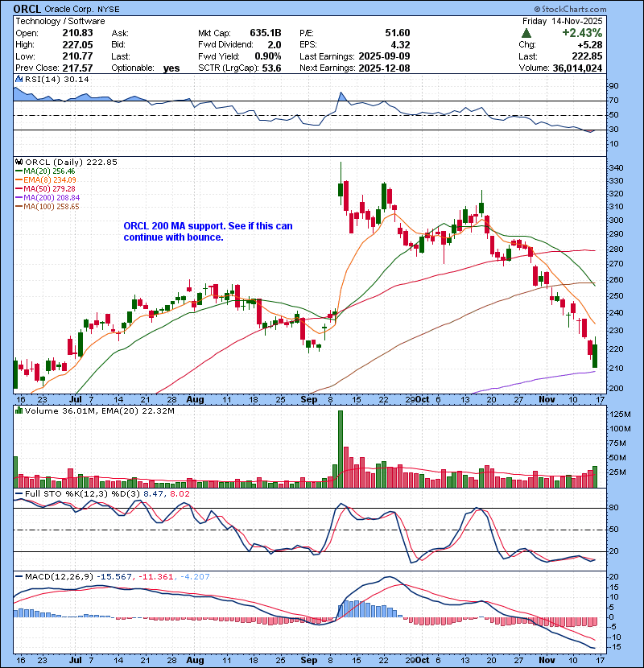Click the RSI(14) 30.14 indicator label

[56, 79]
